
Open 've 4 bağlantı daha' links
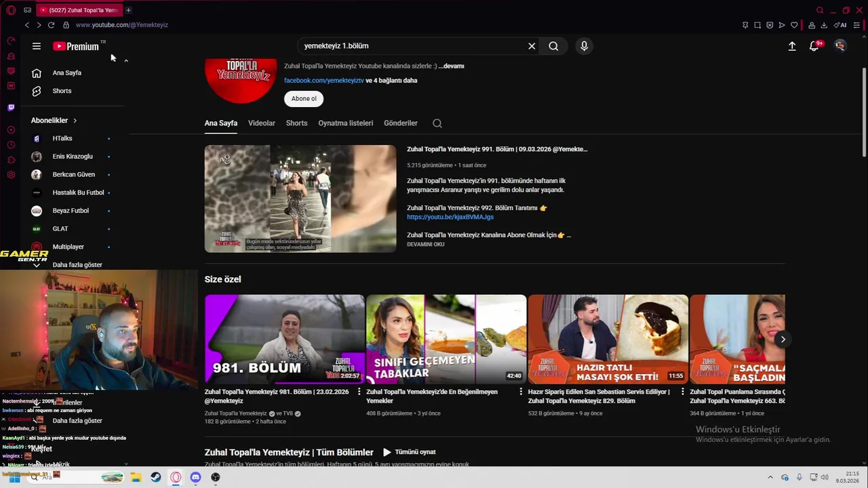(x=391, y=81)
